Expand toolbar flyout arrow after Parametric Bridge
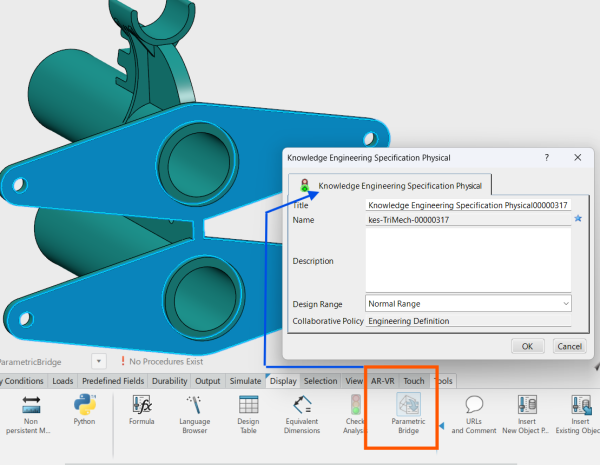 (442, 426)
